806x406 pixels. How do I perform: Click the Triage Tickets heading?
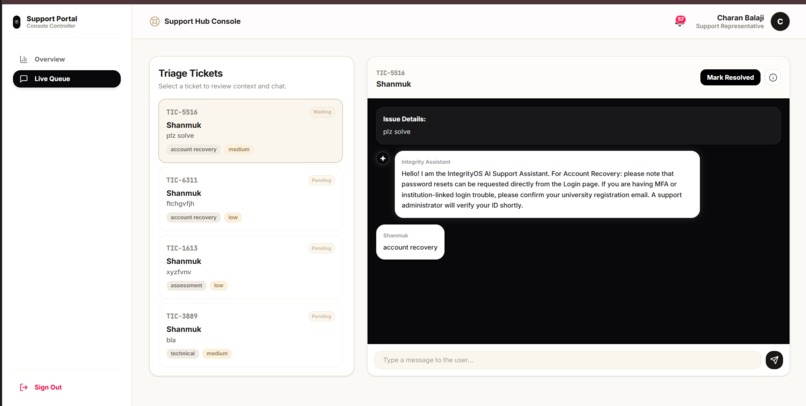[190, 73]
